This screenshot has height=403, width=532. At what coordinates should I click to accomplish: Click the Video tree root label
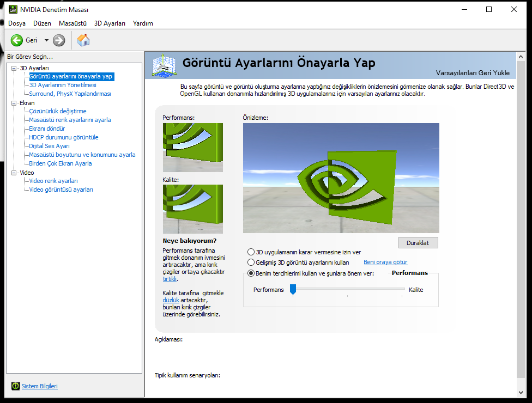point(27,173)
